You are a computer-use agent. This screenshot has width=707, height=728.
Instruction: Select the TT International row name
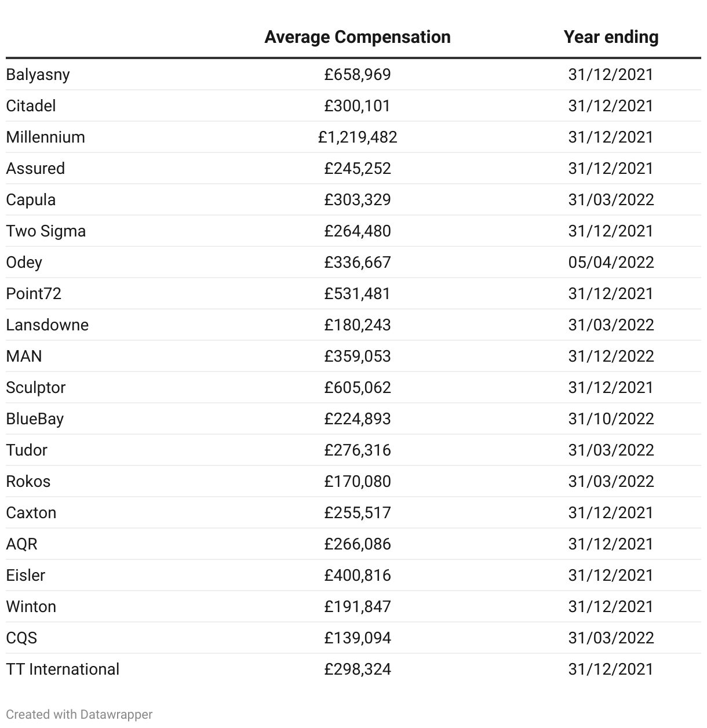point(63,669)
